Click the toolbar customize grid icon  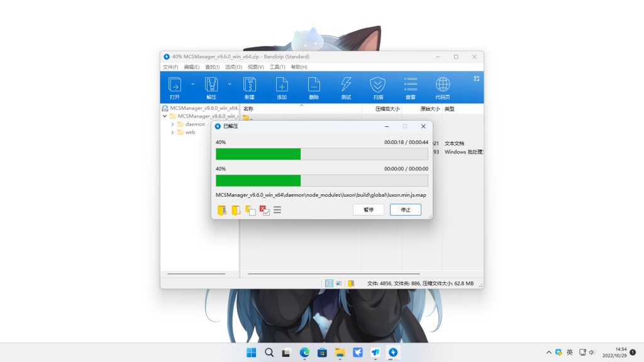tap(477, 79)
